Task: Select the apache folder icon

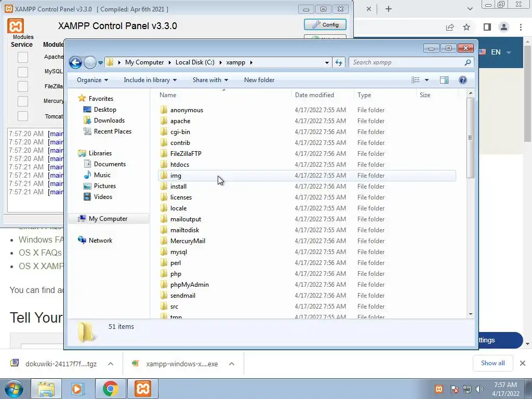Action: 164,121
